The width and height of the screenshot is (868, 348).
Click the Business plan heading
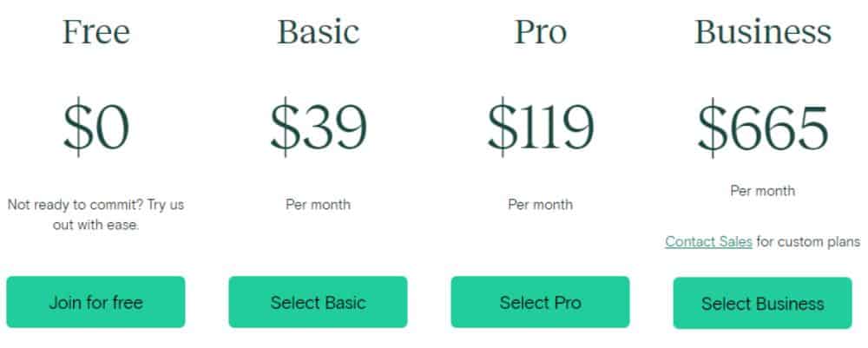point(763,32)
